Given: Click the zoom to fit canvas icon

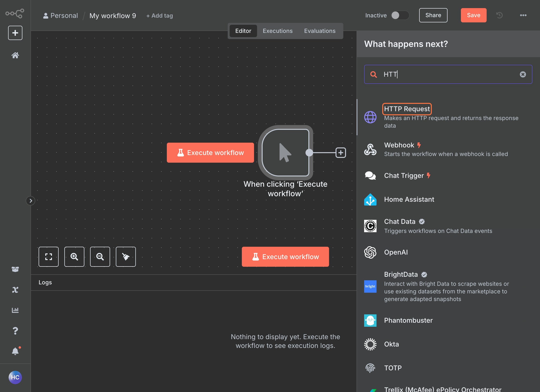Looking at the screenshot, I should (49, 257).
